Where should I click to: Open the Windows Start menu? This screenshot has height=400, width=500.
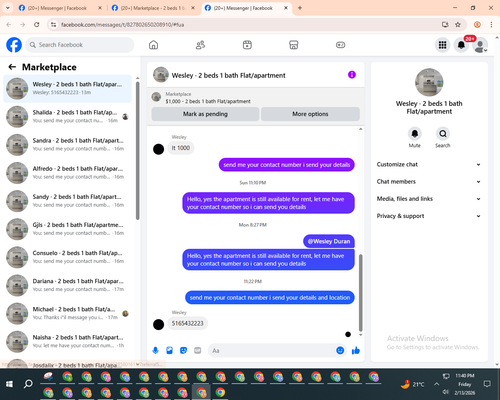tap(9, 384)
